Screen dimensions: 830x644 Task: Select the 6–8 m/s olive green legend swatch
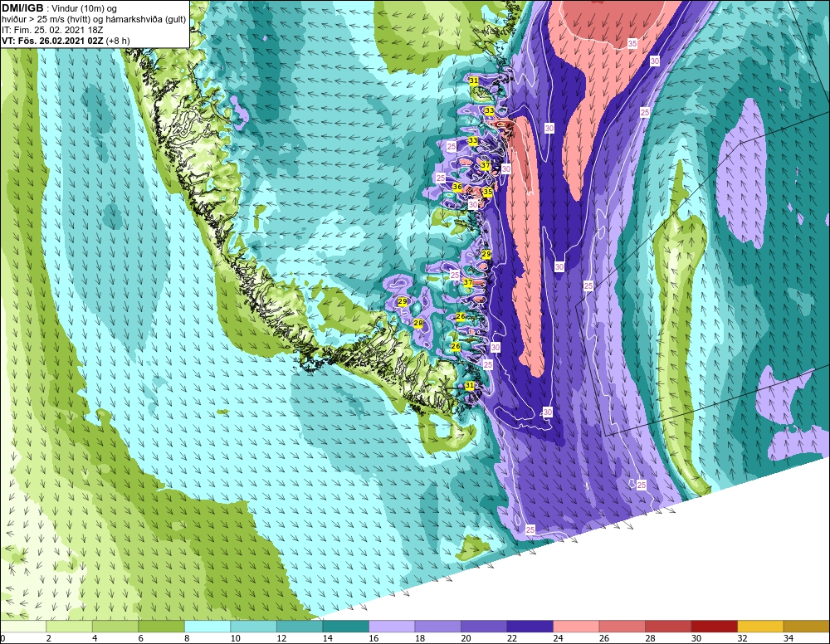point(162,627)
